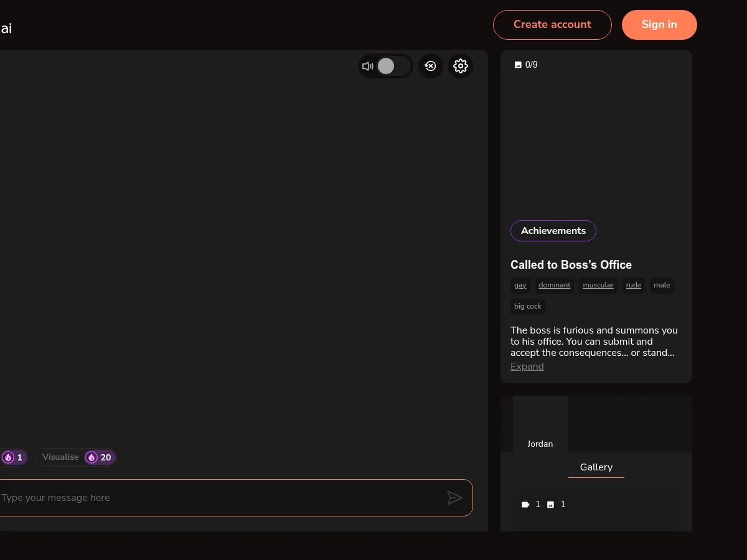
Task: Click flame icon next to 20
Action: point(92,457)
